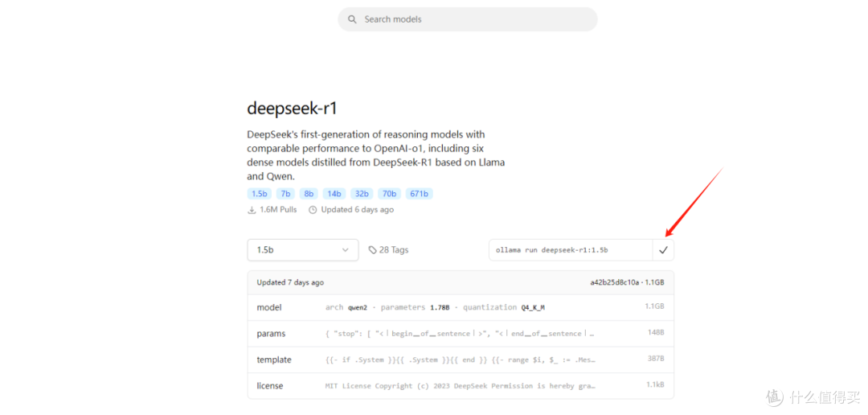Open the 1.5b version dropdown
Screen dimensions: 868x415
[303, 250]
